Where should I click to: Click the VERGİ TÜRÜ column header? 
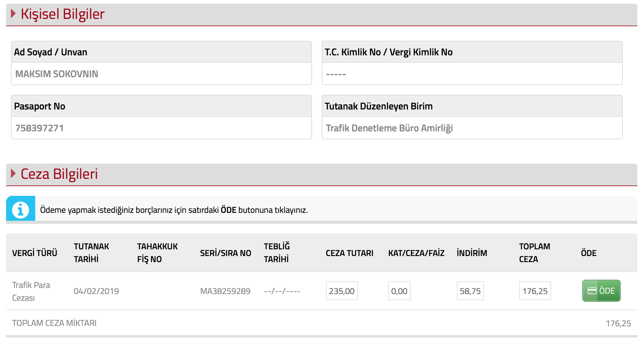pyautogui.click(x=35, y=253)
